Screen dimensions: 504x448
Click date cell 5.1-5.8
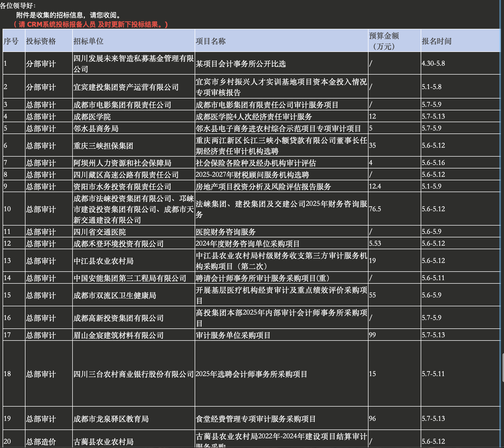(460, 87)
